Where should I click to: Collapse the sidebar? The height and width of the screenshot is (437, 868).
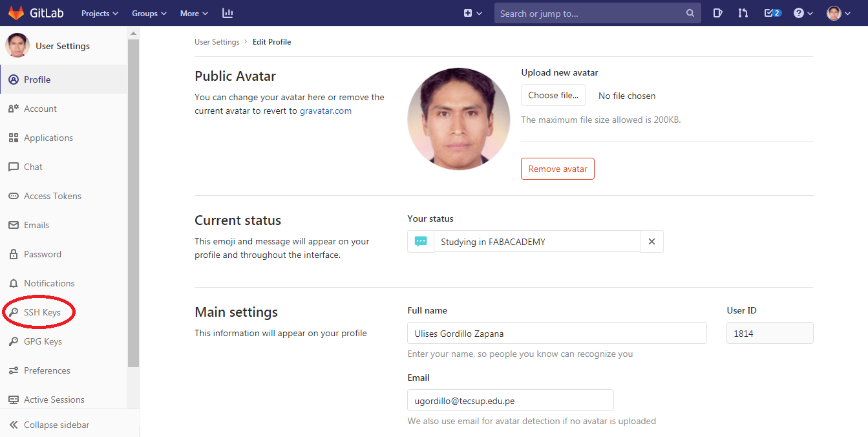pyautogui.click(x=56, y=425)
